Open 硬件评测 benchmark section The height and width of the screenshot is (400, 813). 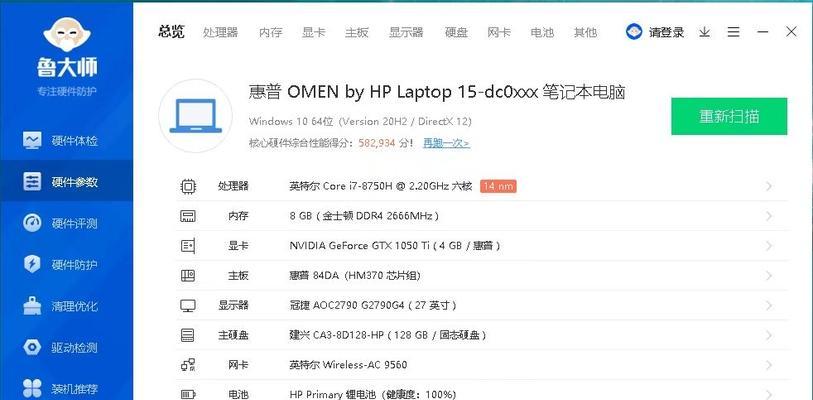coord(66,223)
